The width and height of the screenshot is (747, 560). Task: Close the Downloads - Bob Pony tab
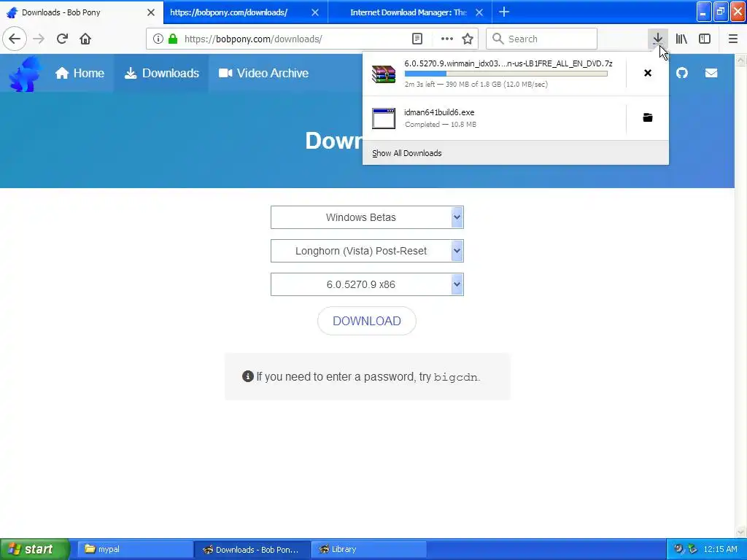pos(151,12)
